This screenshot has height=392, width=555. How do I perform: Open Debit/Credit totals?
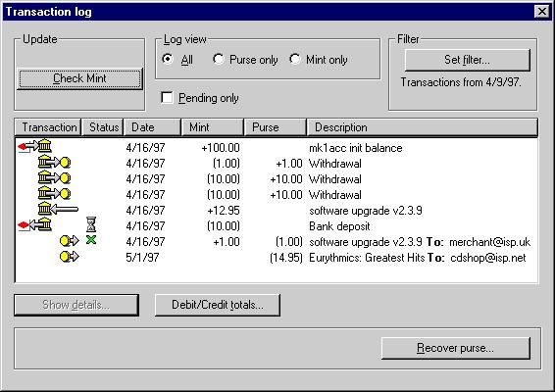(218, 305)
